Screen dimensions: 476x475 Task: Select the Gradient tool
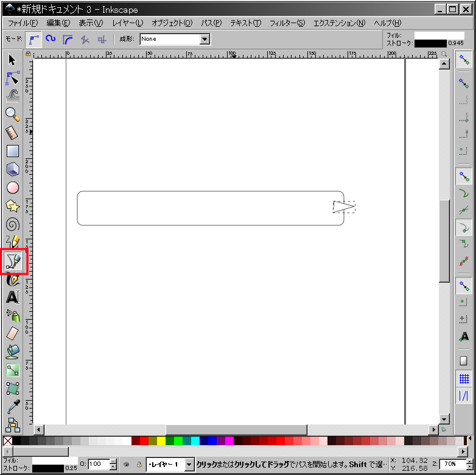[x=12, y=370]
